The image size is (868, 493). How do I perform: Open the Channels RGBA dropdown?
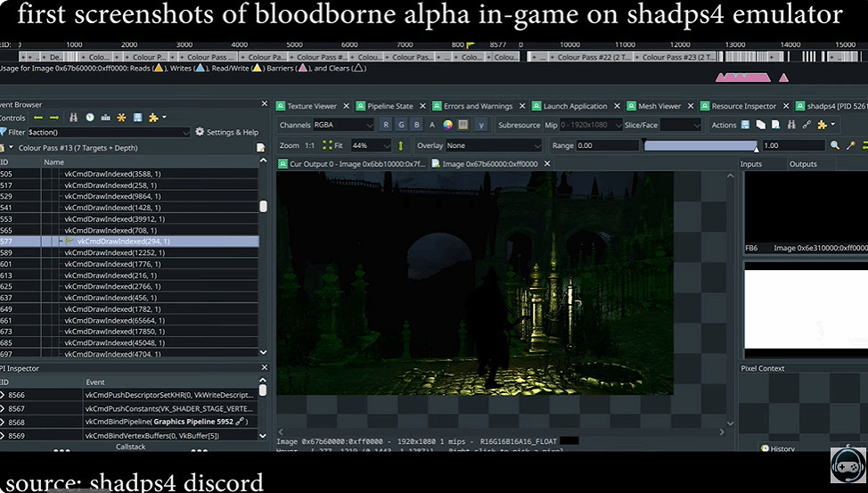pos(343,125)
